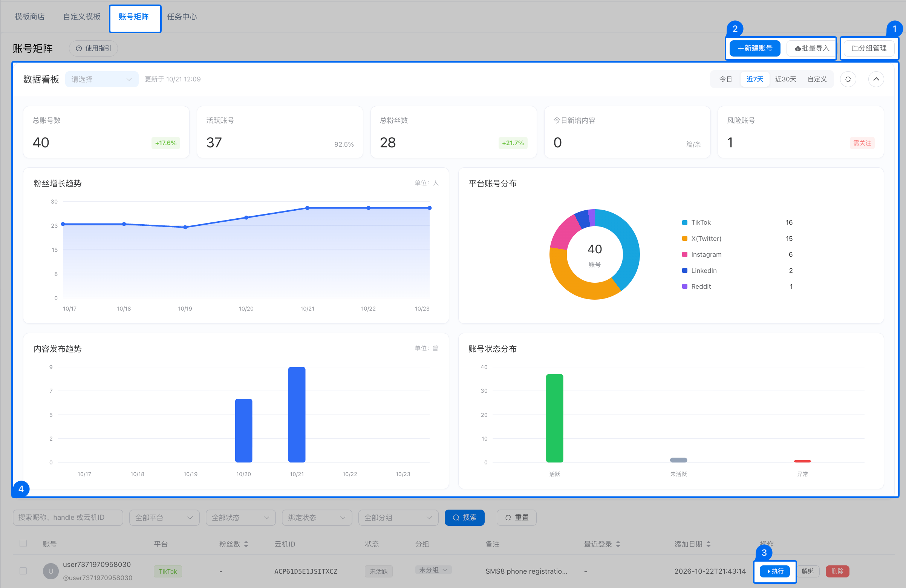Select the 账号矩阵 tab

pos(134,16)
